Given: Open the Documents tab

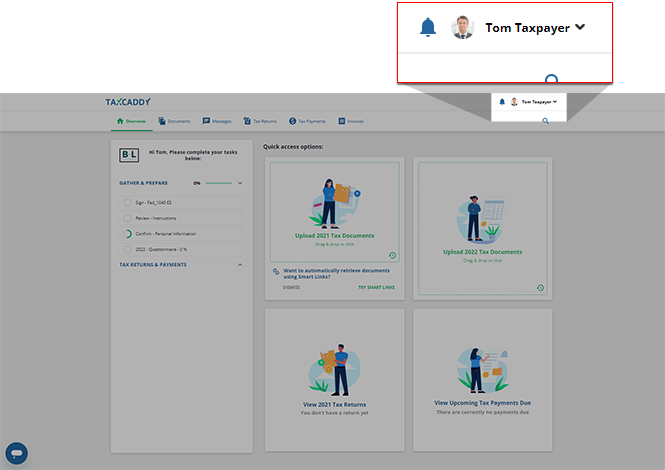Looking at the screenshot, I should [x=174, y=121].
